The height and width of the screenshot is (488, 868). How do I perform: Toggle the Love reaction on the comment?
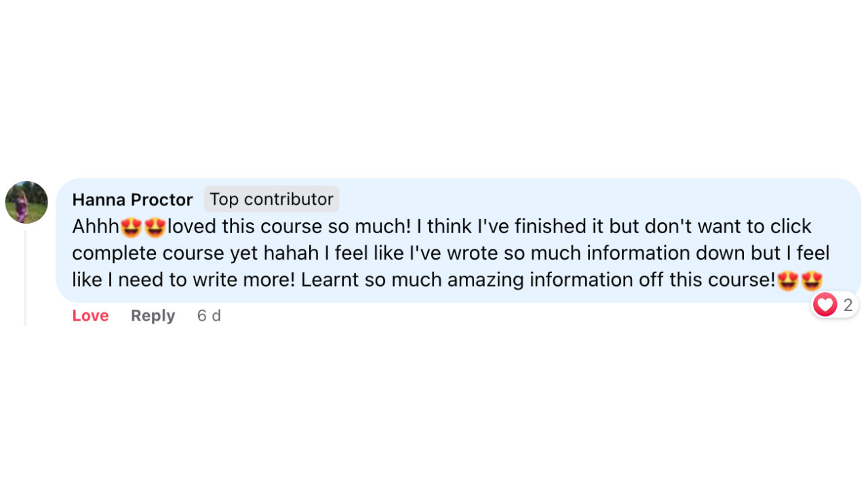[x=90, y=316]
